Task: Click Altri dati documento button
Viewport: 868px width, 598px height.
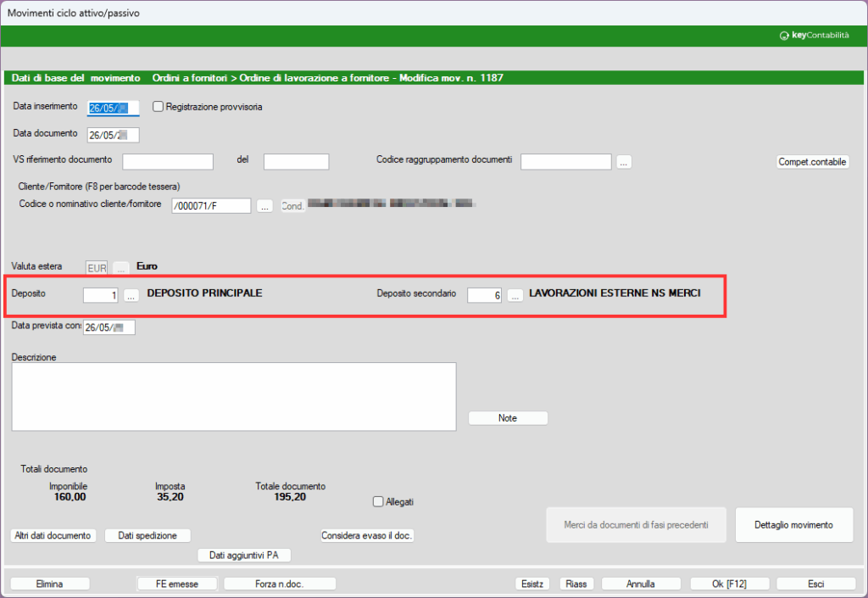Action: pyautogui.click(x=53, y=535)
